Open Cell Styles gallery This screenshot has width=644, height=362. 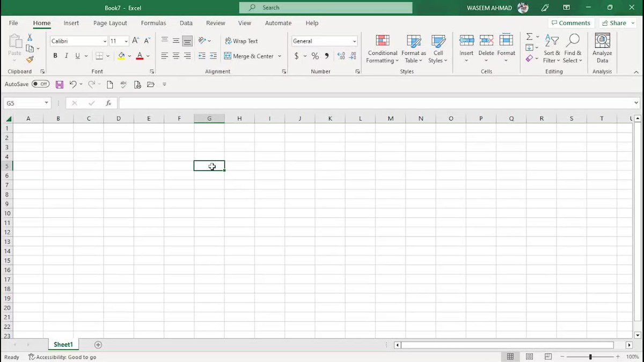tap(438, 49)
